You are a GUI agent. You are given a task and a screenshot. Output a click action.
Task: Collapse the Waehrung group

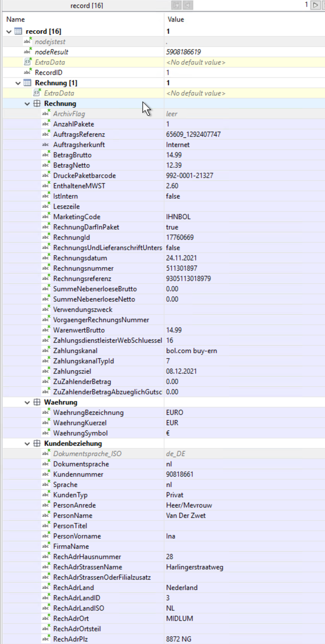click(x=27, y=402)
